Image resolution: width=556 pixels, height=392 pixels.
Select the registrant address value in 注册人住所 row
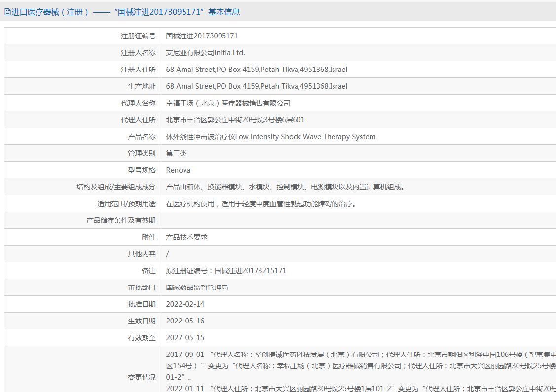click(x=257, y=70)
